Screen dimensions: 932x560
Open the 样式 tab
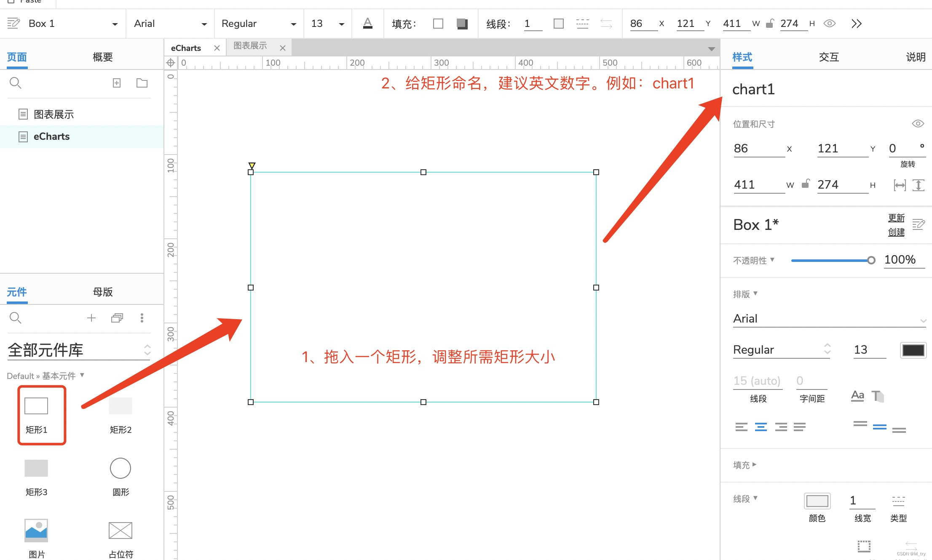click(x=742, y=57)
